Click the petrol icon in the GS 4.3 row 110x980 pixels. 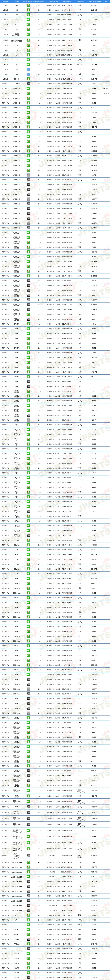coord(28,19)
